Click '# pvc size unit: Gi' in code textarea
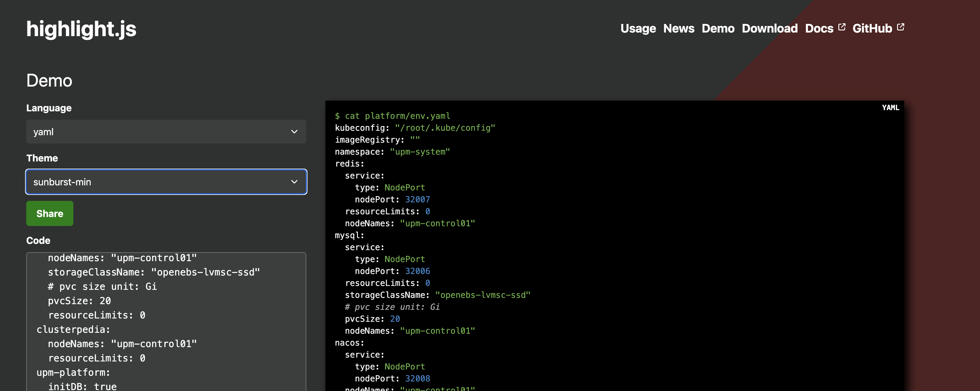 point(102,287)
